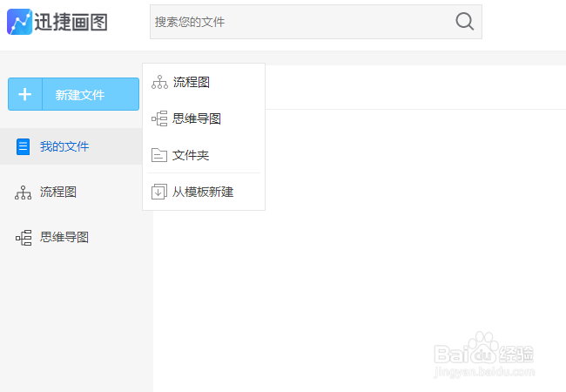Image resolution: width=566 pixels, height=392 pixels.
Task: Click the 迅捷画图 logo icon
Action: click(x=19, y=22)
